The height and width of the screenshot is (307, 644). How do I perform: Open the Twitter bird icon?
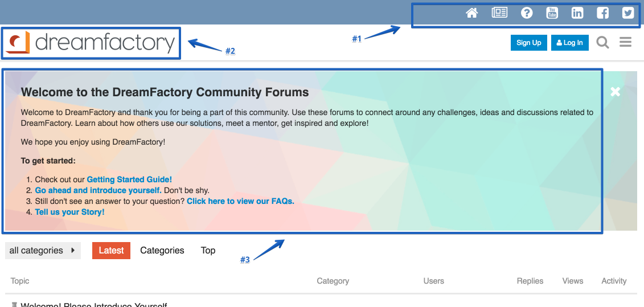click(628, 13)
